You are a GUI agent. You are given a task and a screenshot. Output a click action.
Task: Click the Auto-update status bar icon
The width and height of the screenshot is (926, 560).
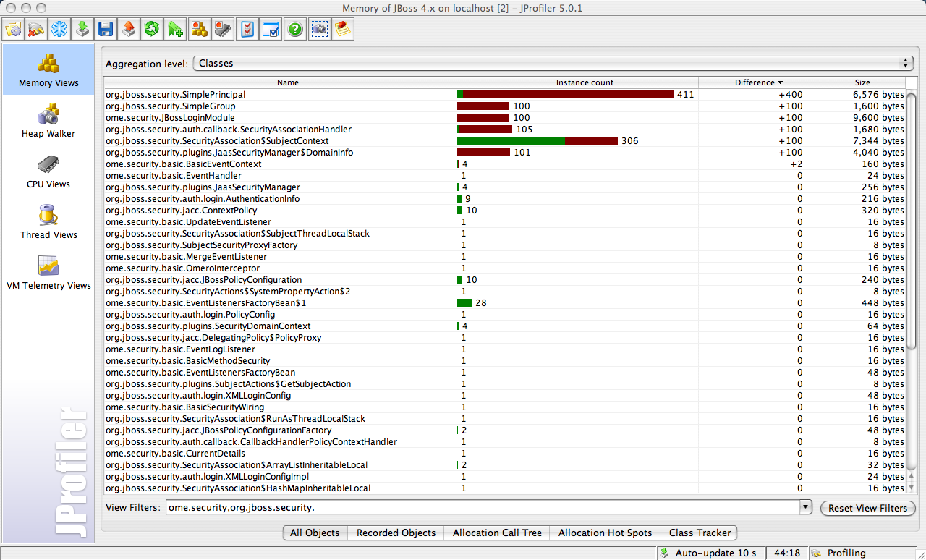pos(665,553)
